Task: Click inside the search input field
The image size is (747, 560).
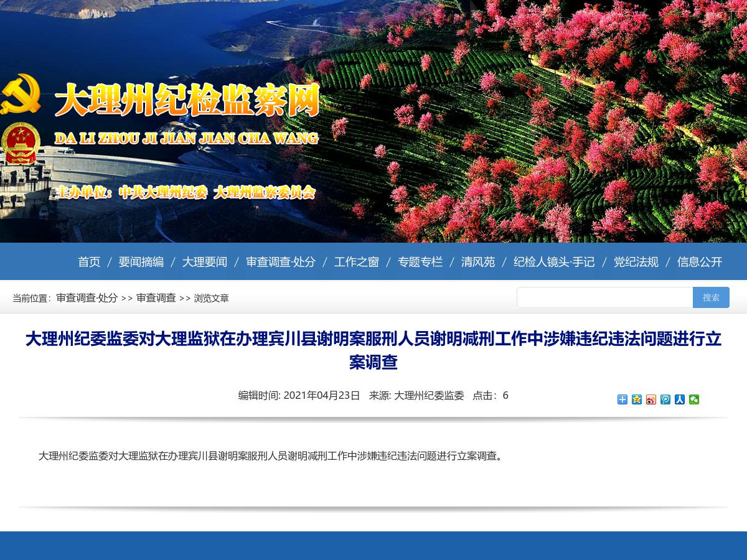Action: click(604, 297)
